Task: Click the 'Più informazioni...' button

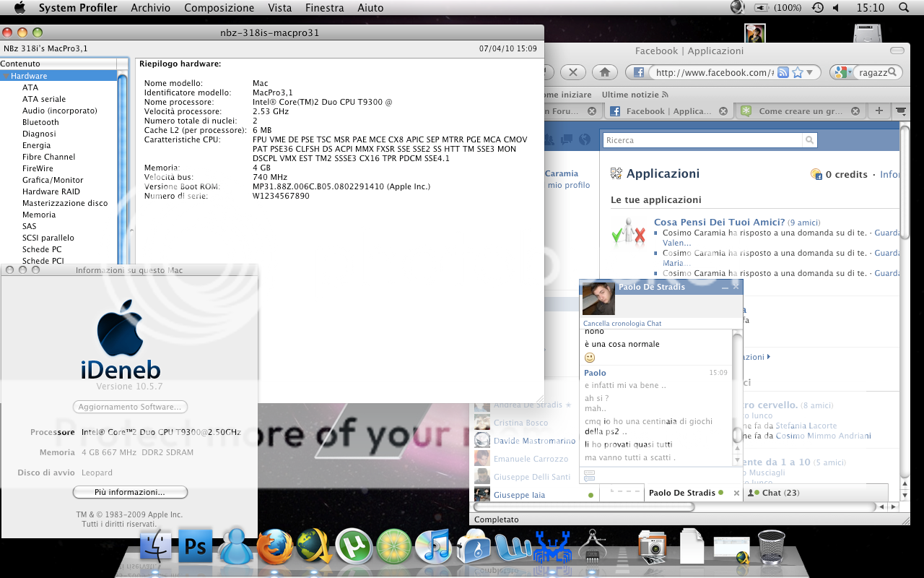Action: pos(130,492)
